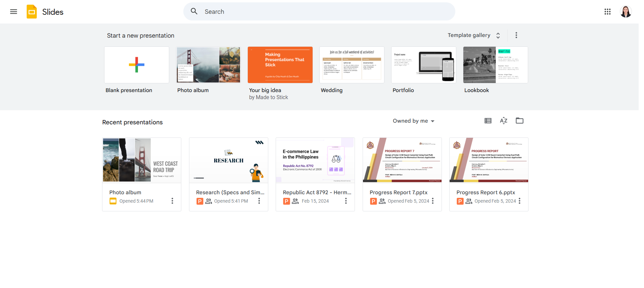The width and height of the screenshot is (644, 288).
Task: Click 'Feb 15, 2024' date text
Action: [315, 201]
